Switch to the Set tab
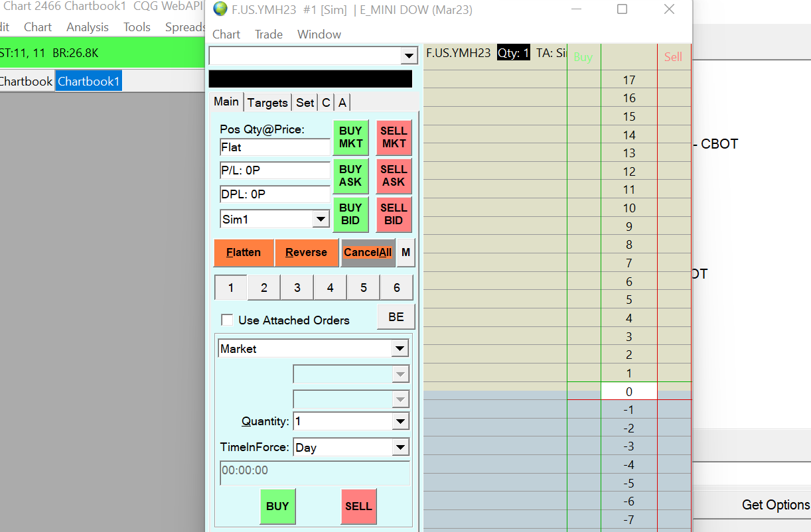This screenshot has width=811, height=532. point(305,103)
